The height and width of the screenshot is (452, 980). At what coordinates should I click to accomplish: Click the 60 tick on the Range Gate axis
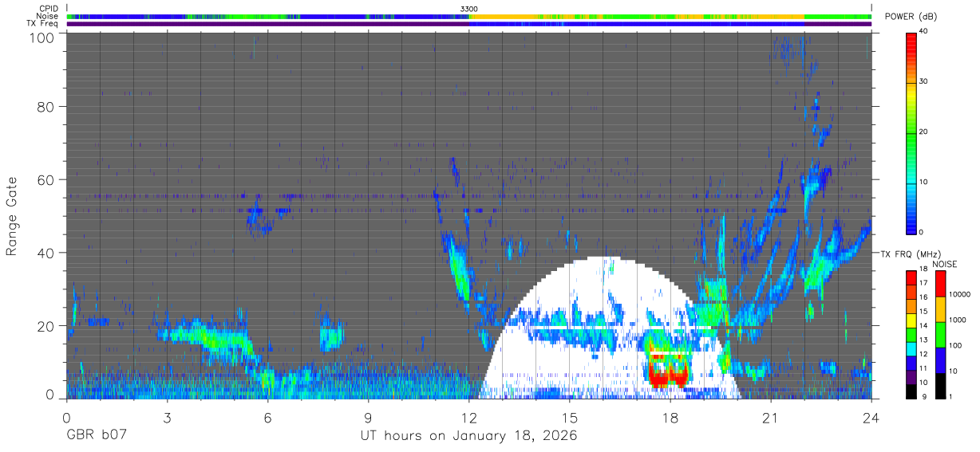[x=45, y=179]
